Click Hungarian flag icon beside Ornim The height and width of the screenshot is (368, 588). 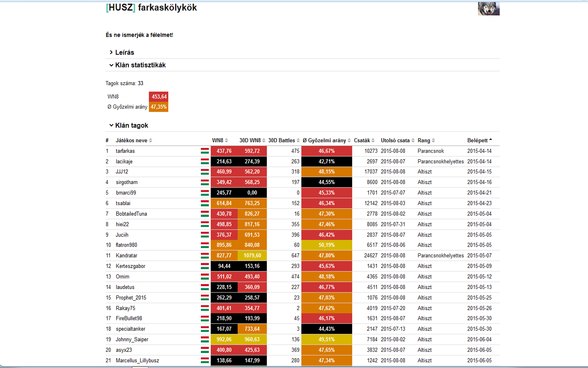pos(205,277)
